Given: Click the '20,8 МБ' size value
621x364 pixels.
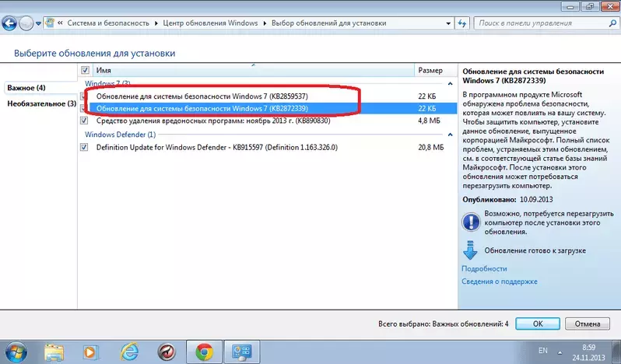Looking at the screenshot, I should coord(431,147).
